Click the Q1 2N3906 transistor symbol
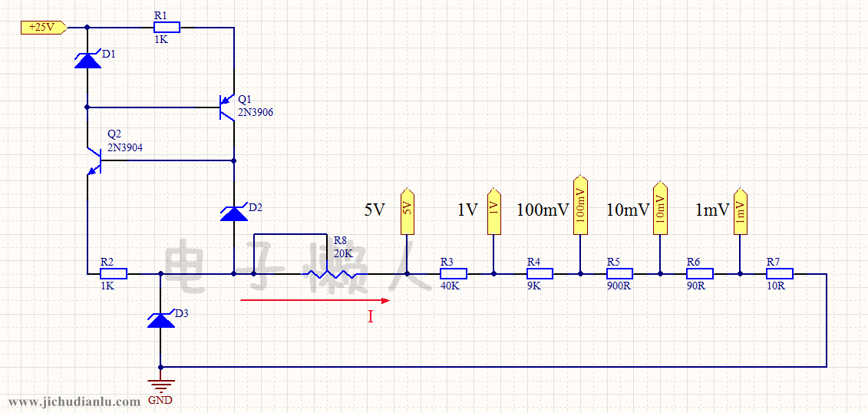This screenshot has height=413, width=868. (228, 107)
